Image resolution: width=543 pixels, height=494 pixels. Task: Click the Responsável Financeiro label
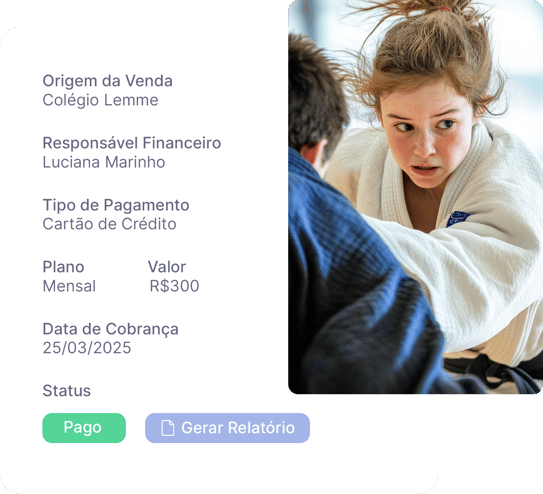pos(132,143)
